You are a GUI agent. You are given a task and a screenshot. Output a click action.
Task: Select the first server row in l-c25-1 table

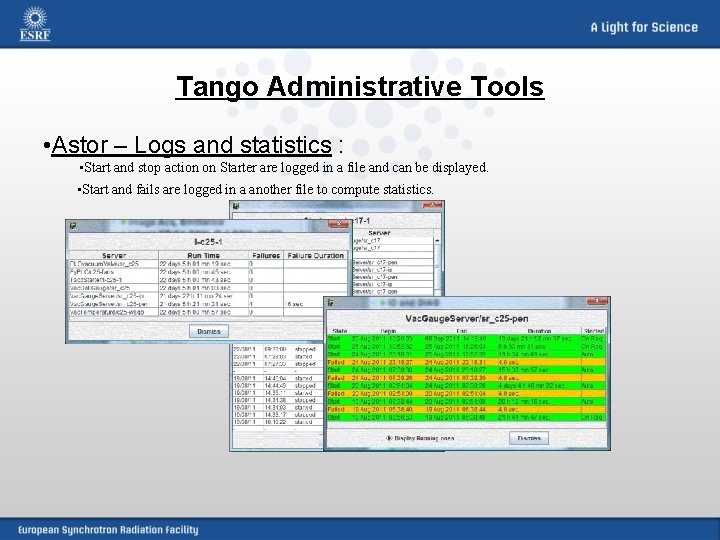(208, 264)
